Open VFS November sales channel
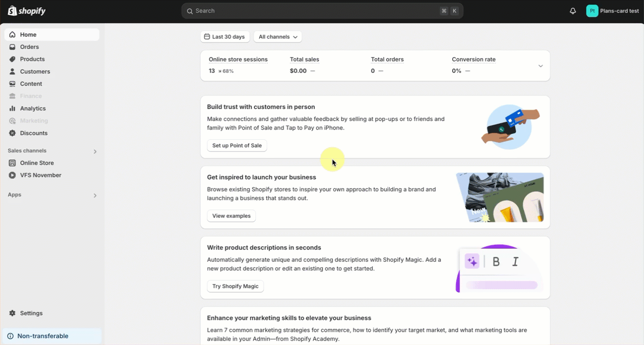This screenshot has height=345, width=644. (52, 175)
